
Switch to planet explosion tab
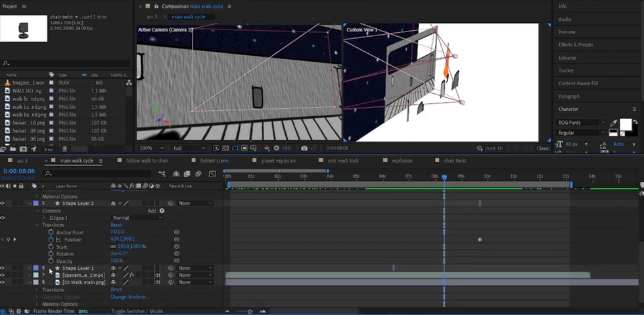[x=279, y=161]
